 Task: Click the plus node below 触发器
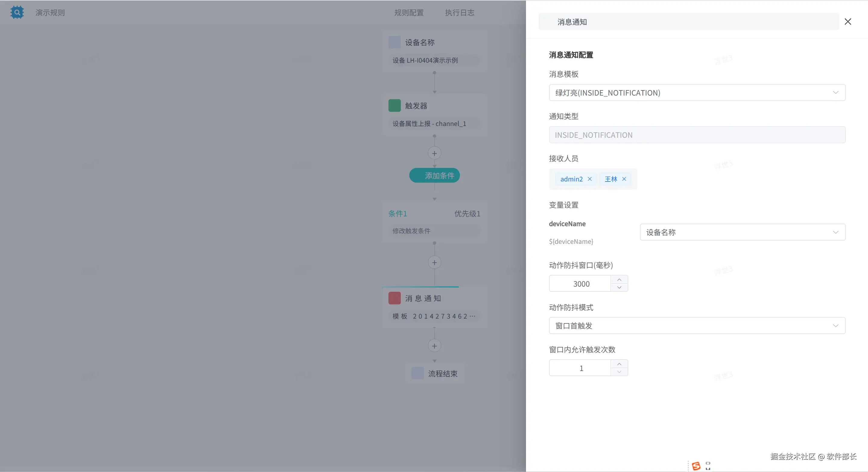434,153
